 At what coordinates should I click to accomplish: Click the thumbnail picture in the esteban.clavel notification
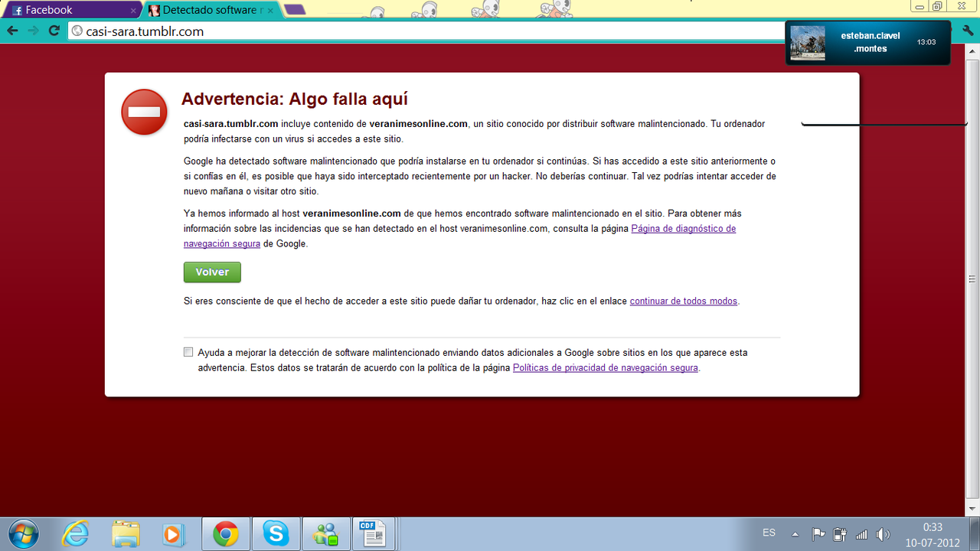808,43
